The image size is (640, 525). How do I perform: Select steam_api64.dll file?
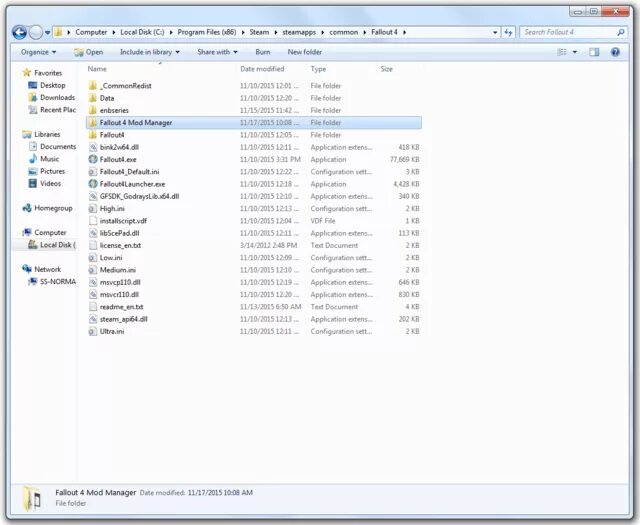(254, 319)
